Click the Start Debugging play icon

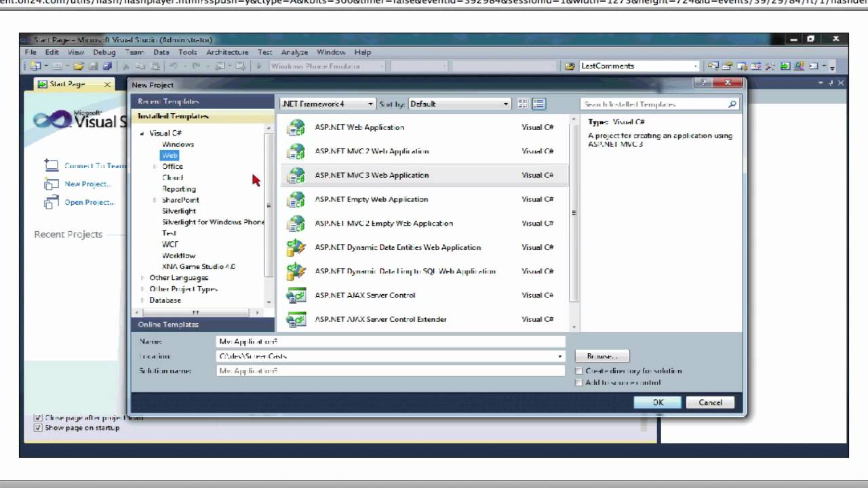[x=258, y=66]
